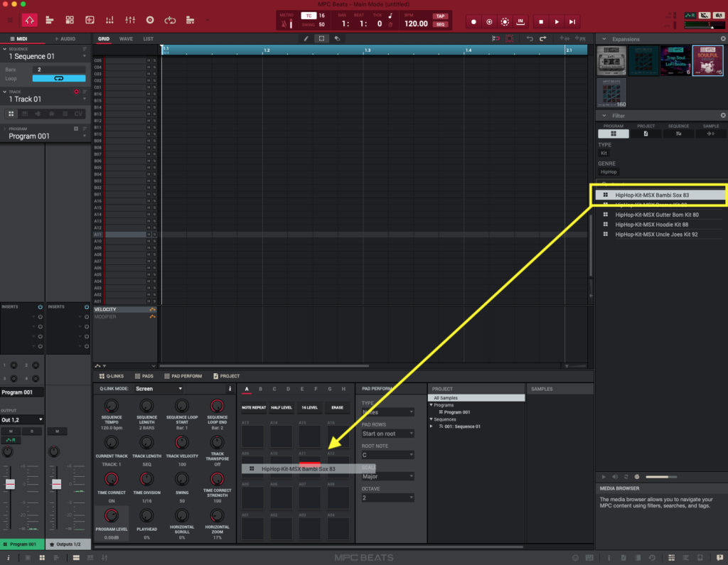Open Pad grid mode icon
This screenshot has height=565, width=728.
(x=70, y=20)
